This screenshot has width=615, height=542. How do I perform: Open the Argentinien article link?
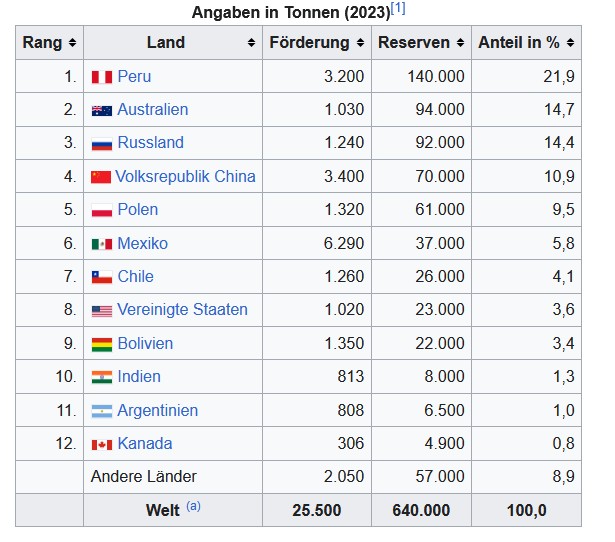(x=157, y=410)
